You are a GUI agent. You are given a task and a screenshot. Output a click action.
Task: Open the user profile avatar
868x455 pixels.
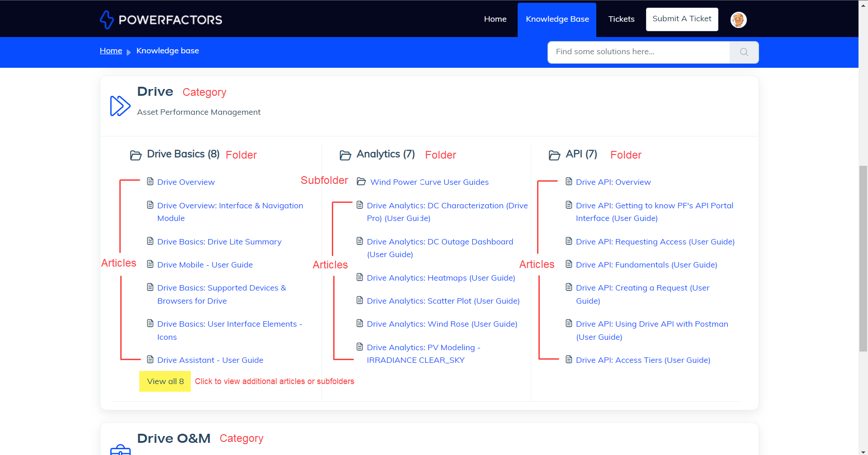point(738,19)
